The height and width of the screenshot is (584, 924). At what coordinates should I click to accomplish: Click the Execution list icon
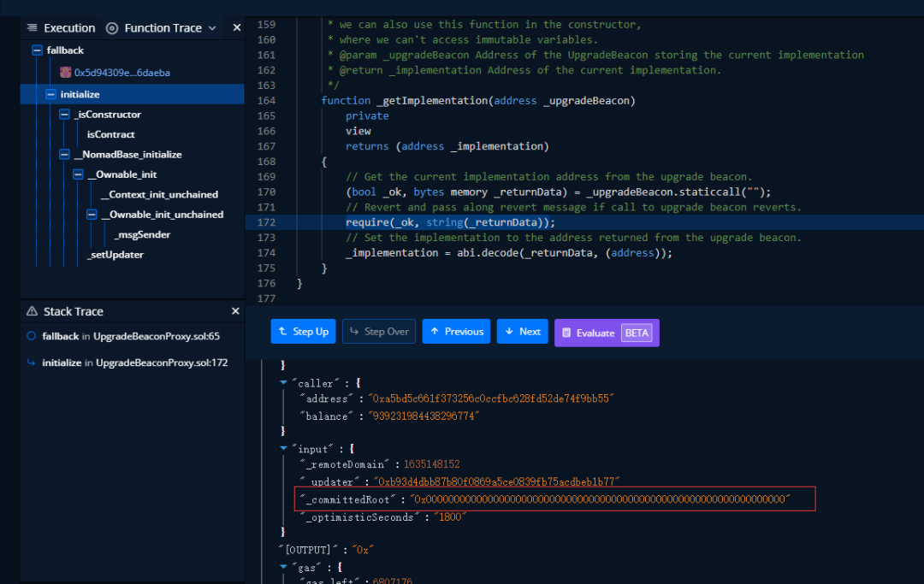pos(33,27)
